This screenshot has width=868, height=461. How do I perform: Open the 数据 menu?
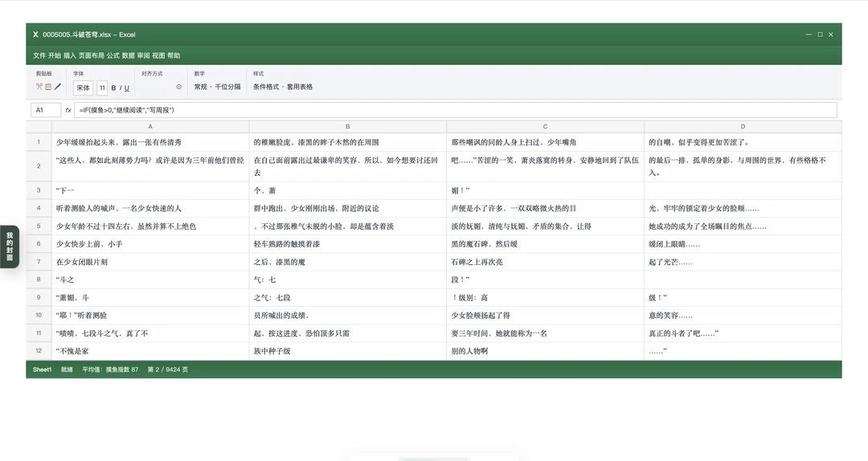pyautogui.click(x=129, y=55)
